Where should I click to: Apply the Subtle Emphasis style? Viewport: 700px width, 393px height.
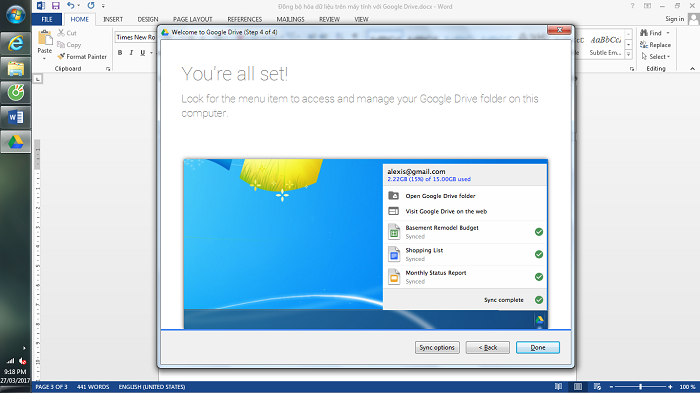(605, 45)
